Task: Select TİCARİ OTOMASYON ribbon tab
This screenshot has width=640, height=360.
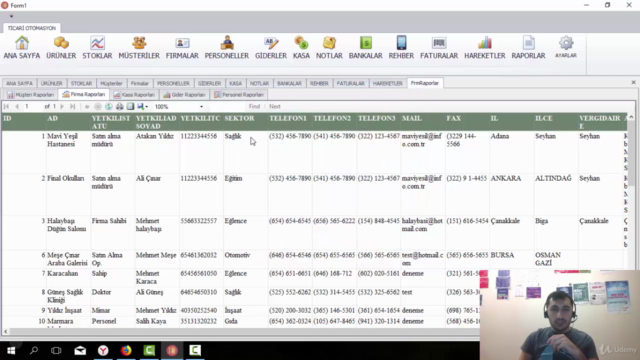Action: tap(32, 28)
